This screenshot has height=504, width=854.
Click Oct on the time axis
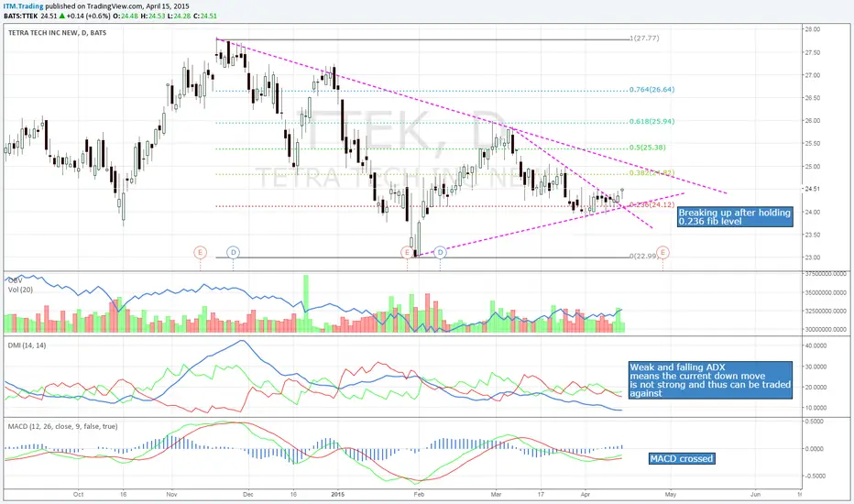coord(79,494)
